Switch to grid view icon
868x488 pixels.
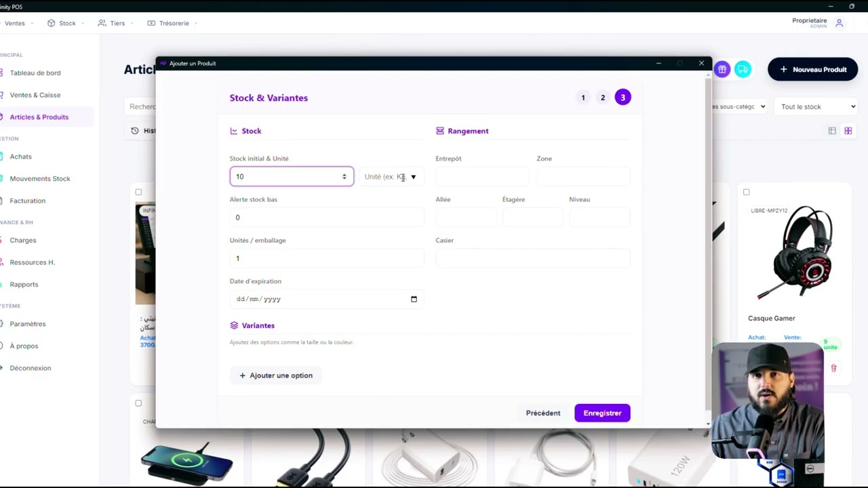(848, 131)
